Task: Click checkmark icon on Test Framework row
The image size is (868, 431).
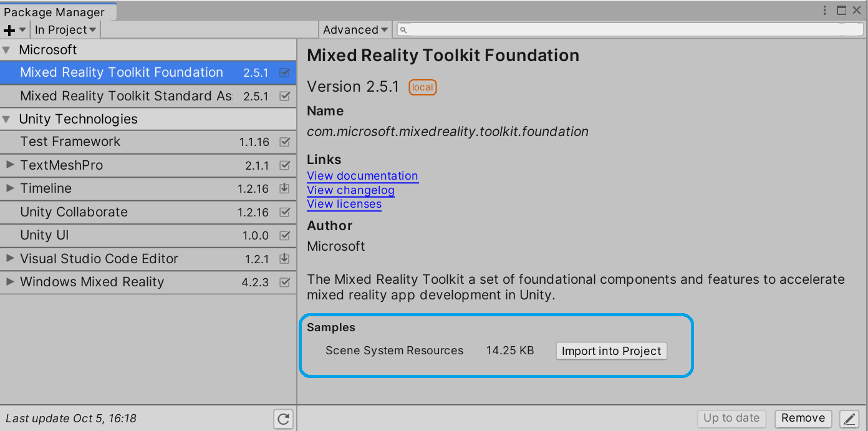Action: [x=285, y=142]
